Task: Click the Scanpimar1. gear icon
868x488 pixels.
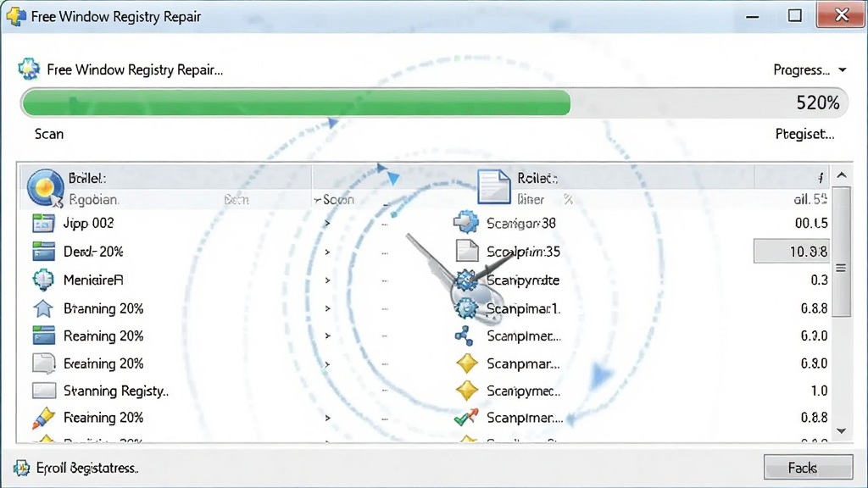Action: tap(466, 308)
